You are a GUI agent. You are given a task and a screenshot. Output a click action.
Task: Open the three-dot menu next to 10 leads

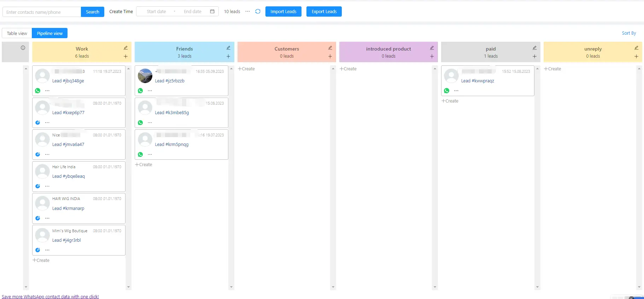click(x=248, y=11)
